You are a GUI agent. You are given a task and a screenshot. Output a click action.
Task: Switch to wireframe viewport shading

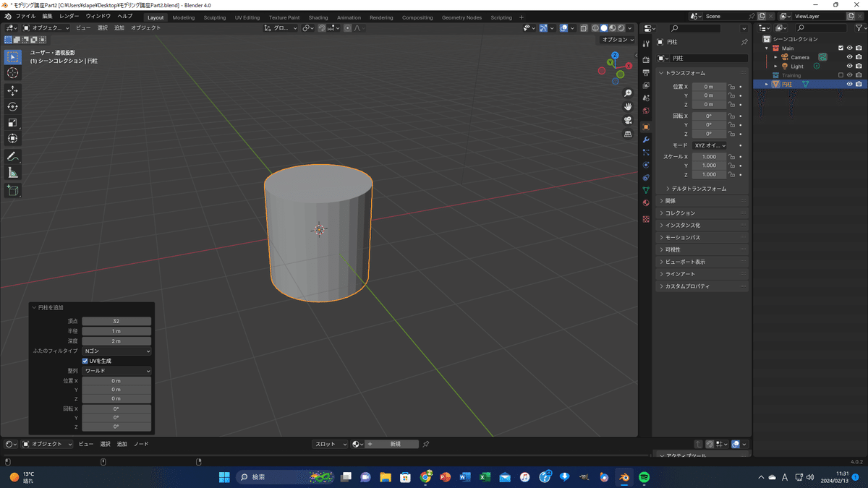(x=595, y=28)
